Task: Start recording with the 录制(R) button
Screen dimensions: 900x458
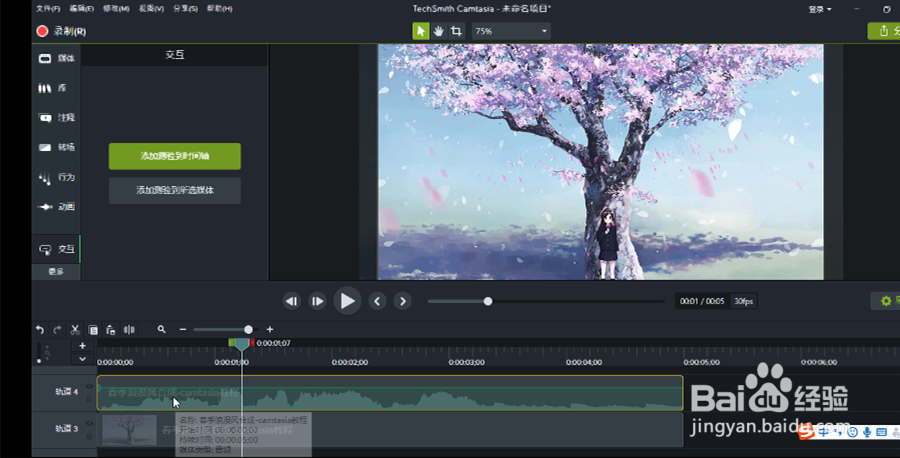Action: 61,31
